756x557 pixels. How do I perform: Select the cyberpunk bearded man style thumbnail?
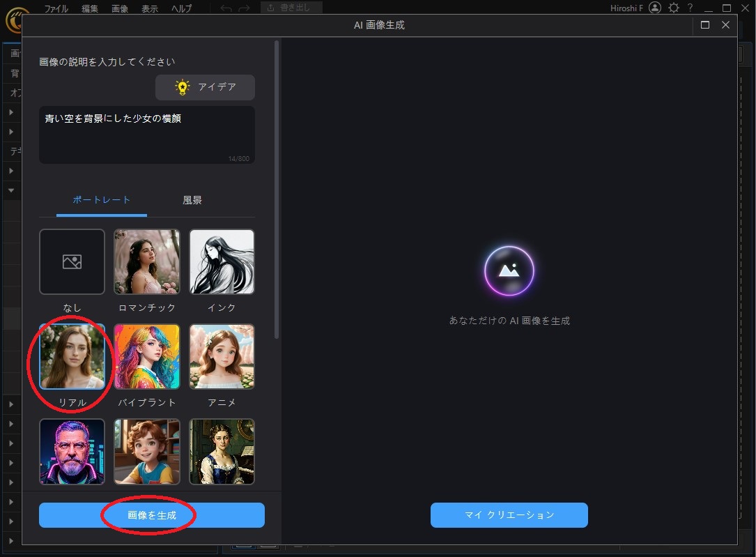click(72, 452)
